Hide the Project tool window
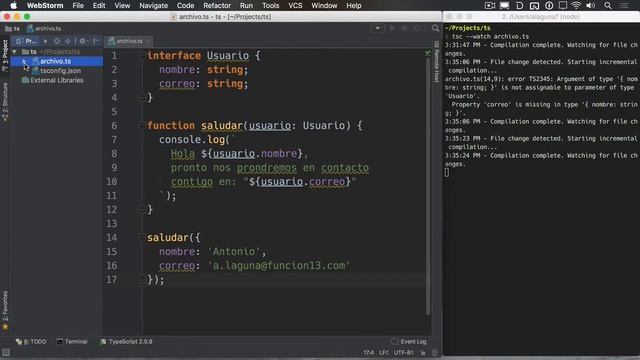Image resolution: width=640 pixels, height=360 pixels. (96, 41)
